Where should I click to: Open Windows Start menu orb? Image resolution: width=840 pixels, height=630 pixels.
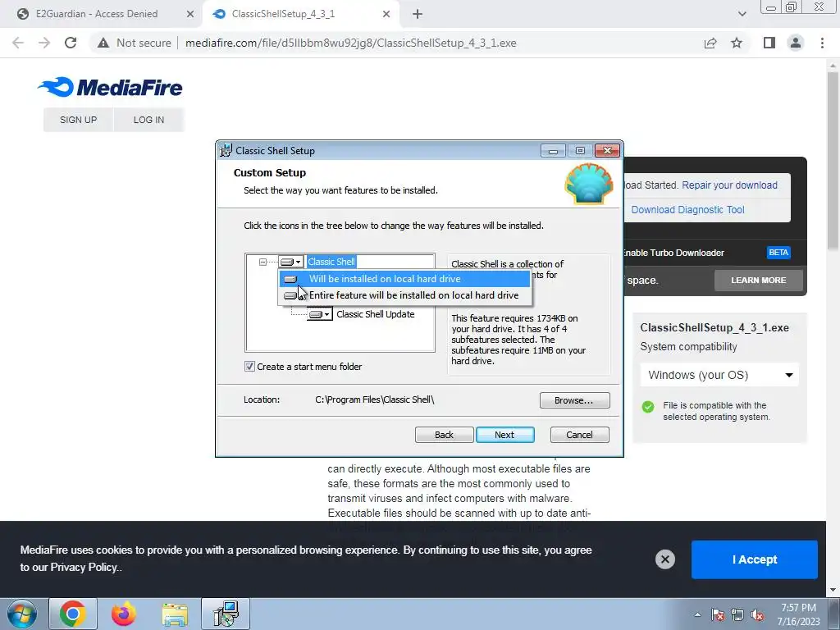(x=22, y=614)
